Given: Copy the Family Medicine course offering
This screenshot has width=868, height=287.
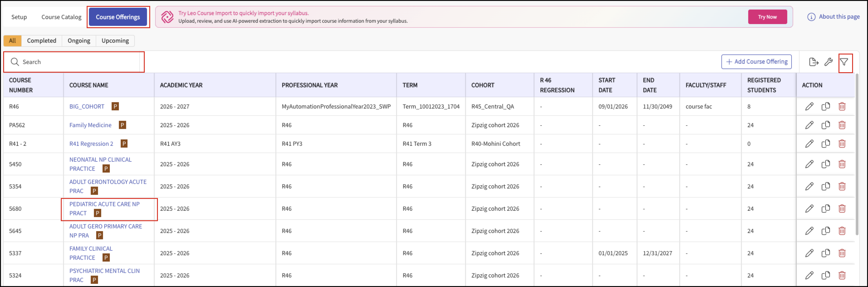Looking at the screenshot, I should (826, 125).
